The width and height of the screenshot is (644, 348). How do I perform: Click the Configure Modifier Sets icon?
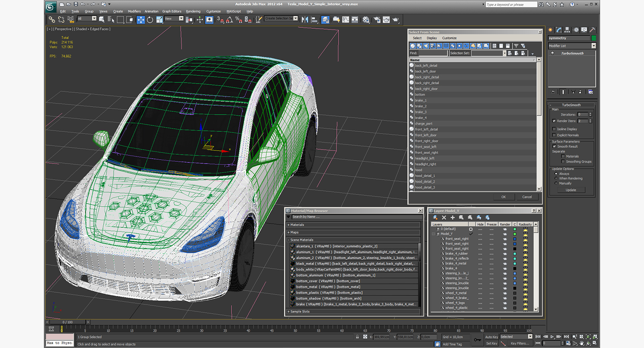(590, 92)
